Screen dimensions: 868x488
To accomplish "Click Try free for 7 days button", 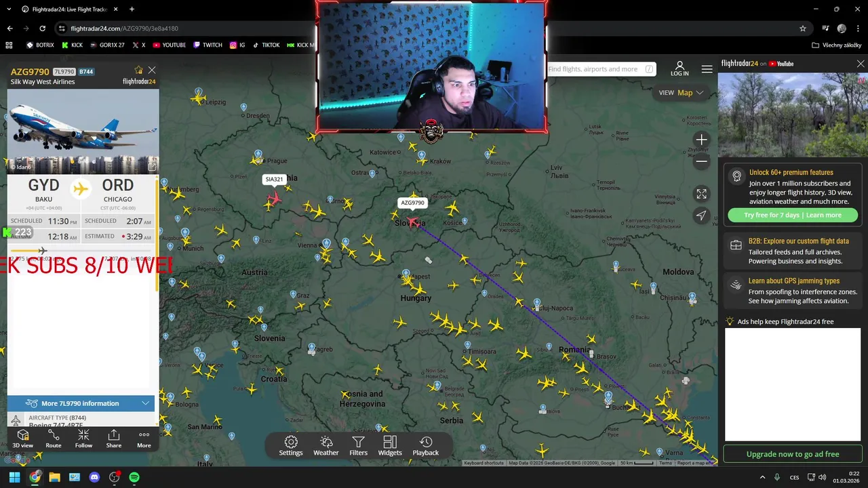I will [x=792, y=215].
